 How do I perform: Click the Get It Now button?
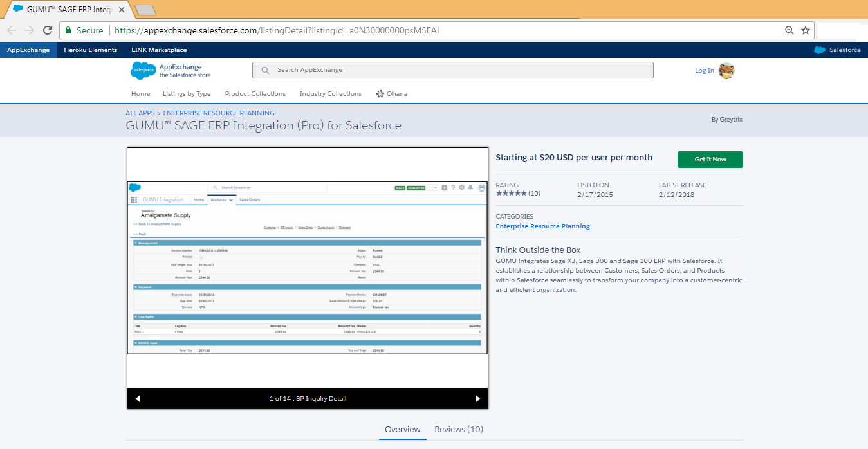(x=710, y=160)
